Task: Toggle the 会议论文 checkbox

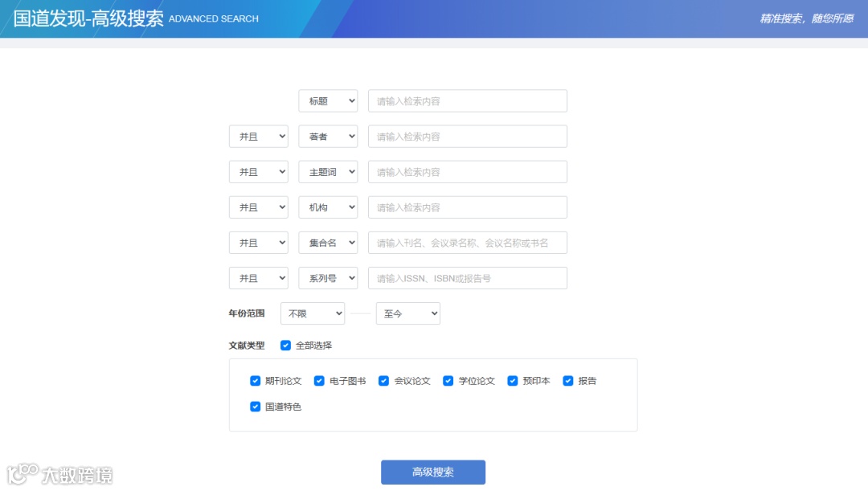Action: (383, 381)
